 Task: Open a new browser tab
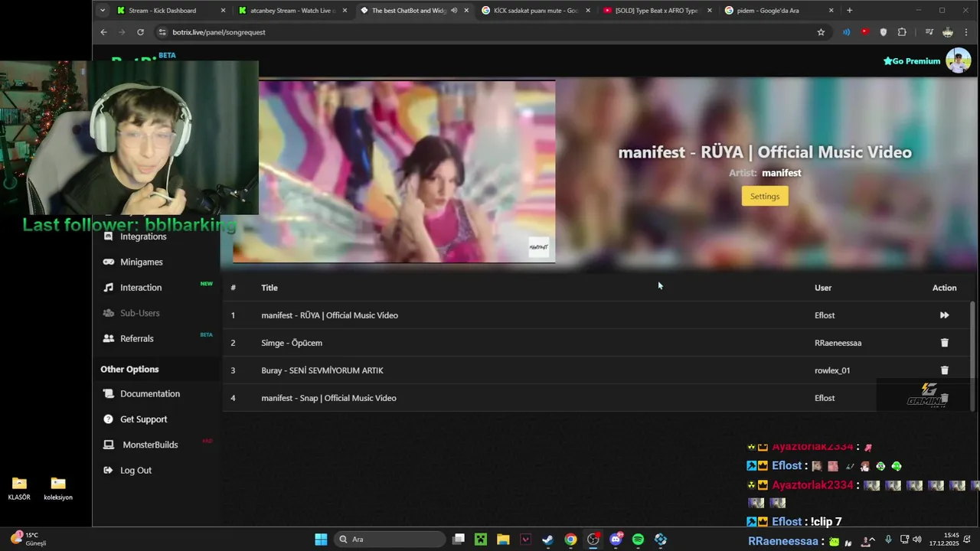[x=849, y=11]
